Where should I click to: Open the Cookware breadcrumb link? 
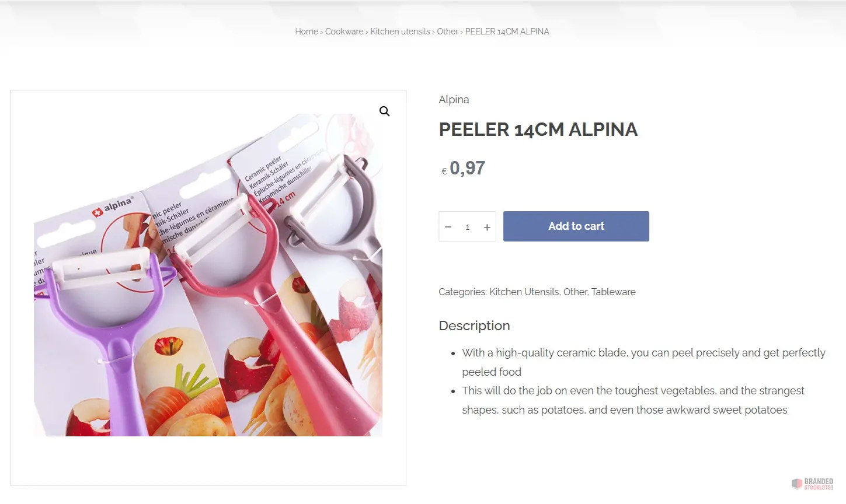click(x=344, y=32)
